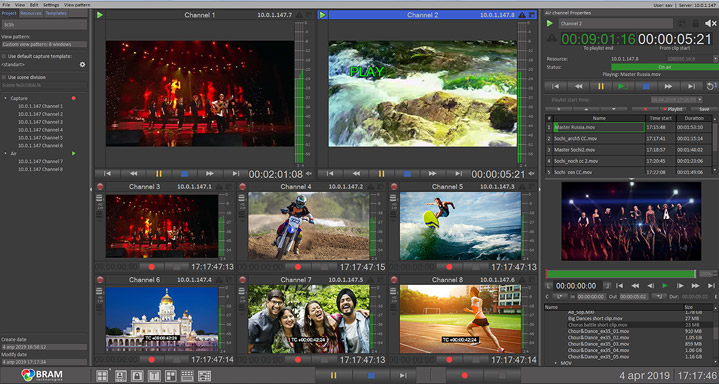Open the Edit menu

(34, 5)
